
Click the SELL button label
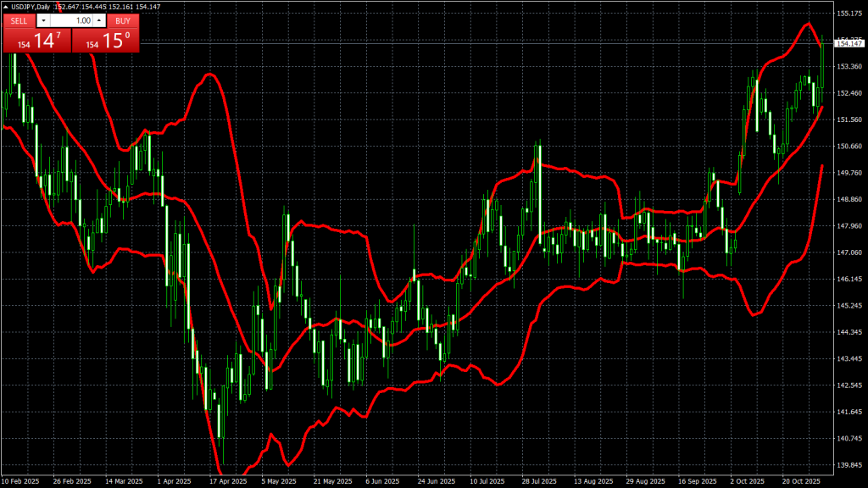(19, 20)
